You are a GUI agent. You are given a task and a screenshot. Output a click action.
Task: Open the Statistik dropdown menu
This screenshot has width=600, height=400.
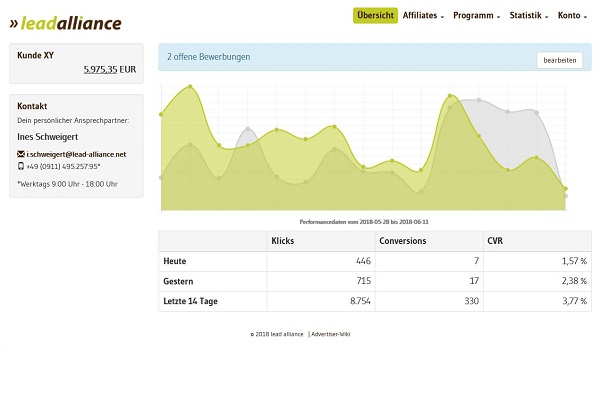[x=529, y=16]
